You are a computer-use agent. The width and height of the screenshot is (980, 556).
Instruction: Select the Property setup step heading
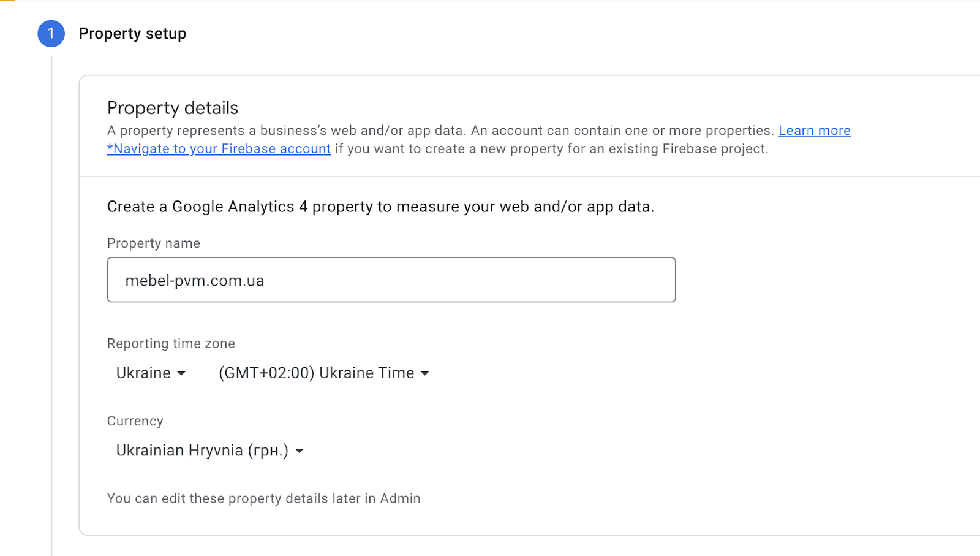tap(132, 34)
